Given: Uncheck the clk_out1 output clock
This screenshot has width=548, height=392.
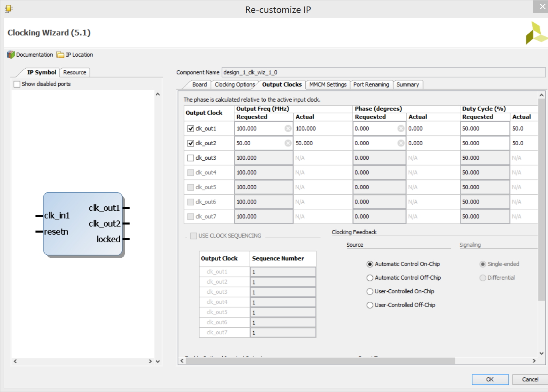Looking at the screenshot, I should point(191,129).
